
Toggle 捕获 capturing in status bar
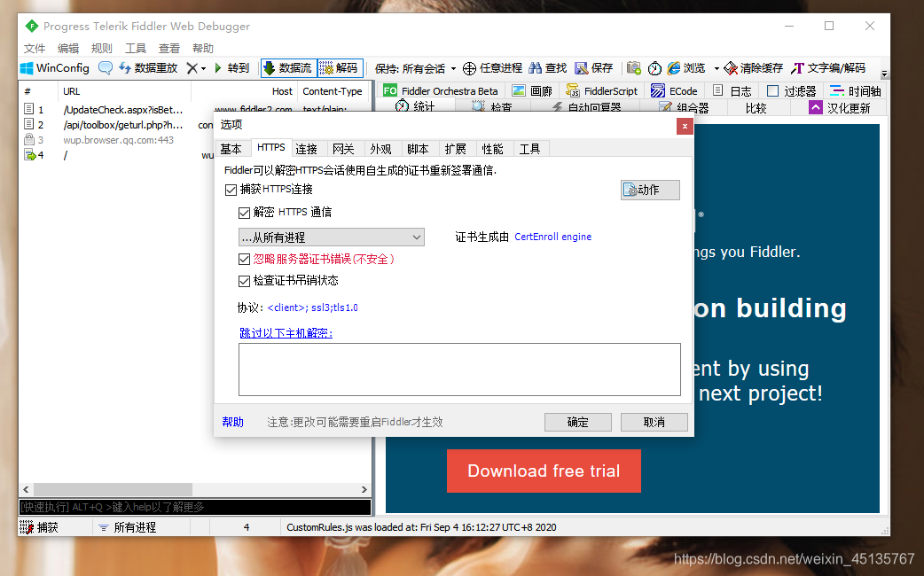[x=40, y=527]
